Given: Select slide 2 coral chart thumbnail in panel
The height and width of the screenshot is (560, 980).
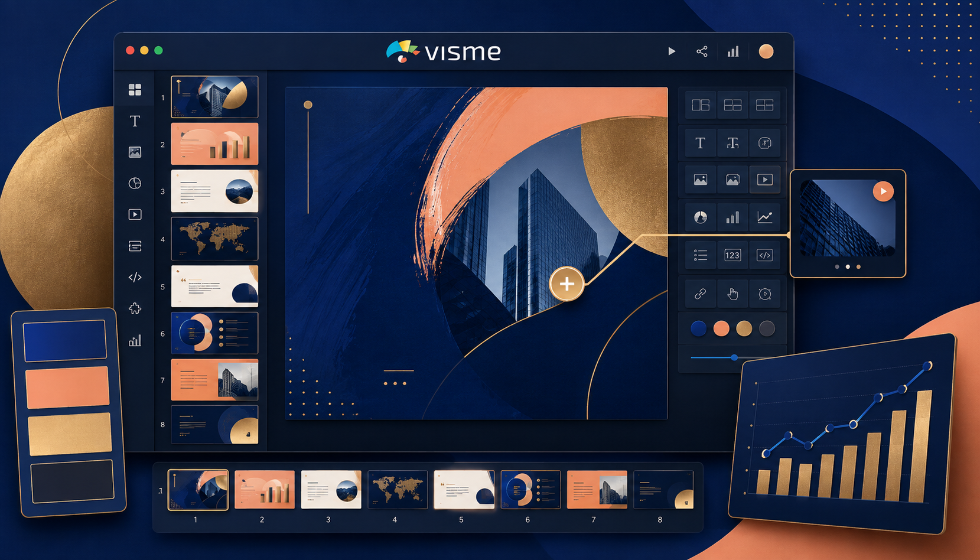Looking at the screenshot, I should [214, 144].
